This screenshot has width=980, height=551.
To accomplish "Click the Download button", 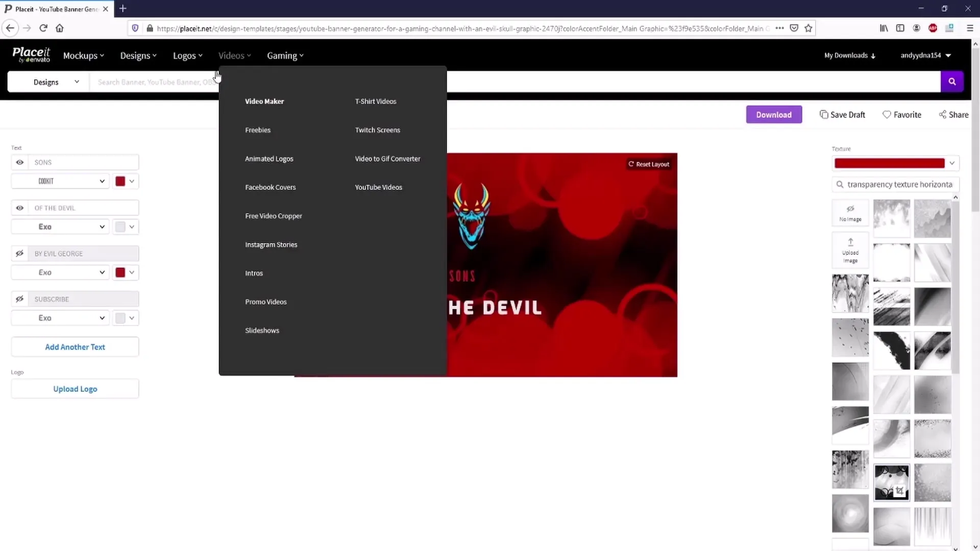I will [x=773, y=114].
